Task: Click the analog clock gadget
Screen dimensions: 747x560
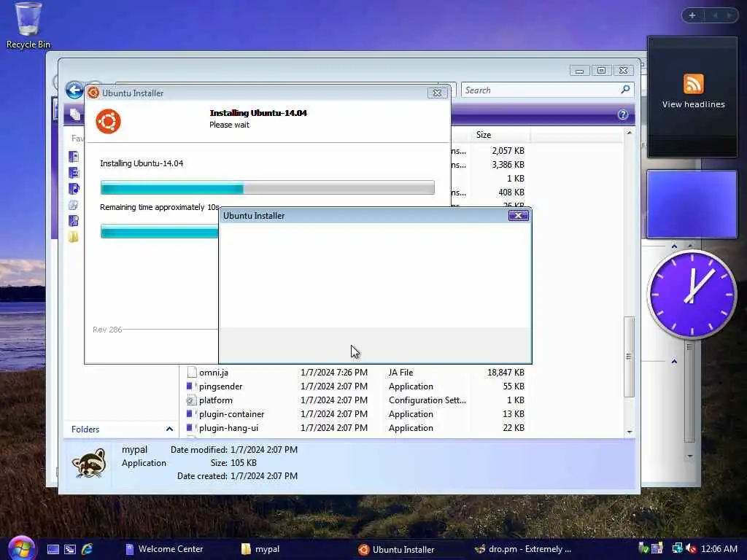Action: click(x=692, y=295)
